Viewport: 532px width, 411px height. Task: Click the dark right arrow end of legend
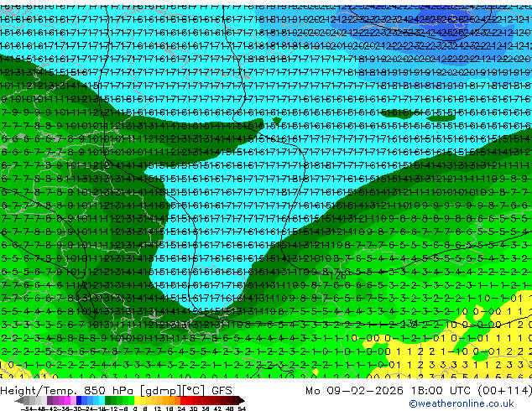(241, 400)
